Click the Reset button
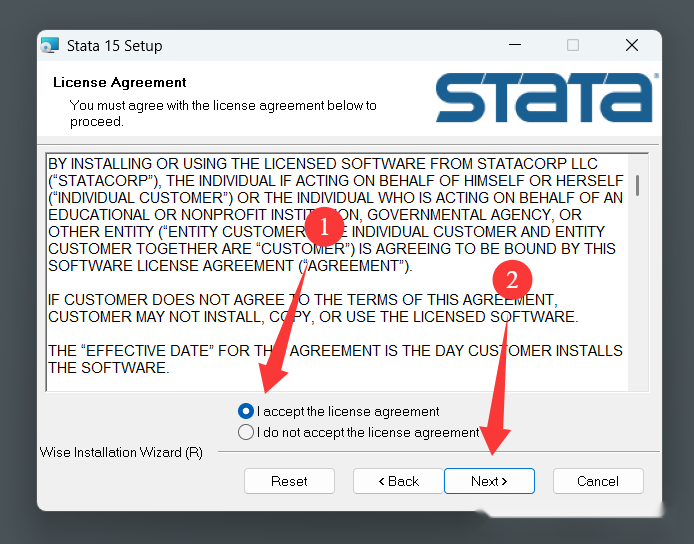Screen dimensions: 694x544 point(289,481)
